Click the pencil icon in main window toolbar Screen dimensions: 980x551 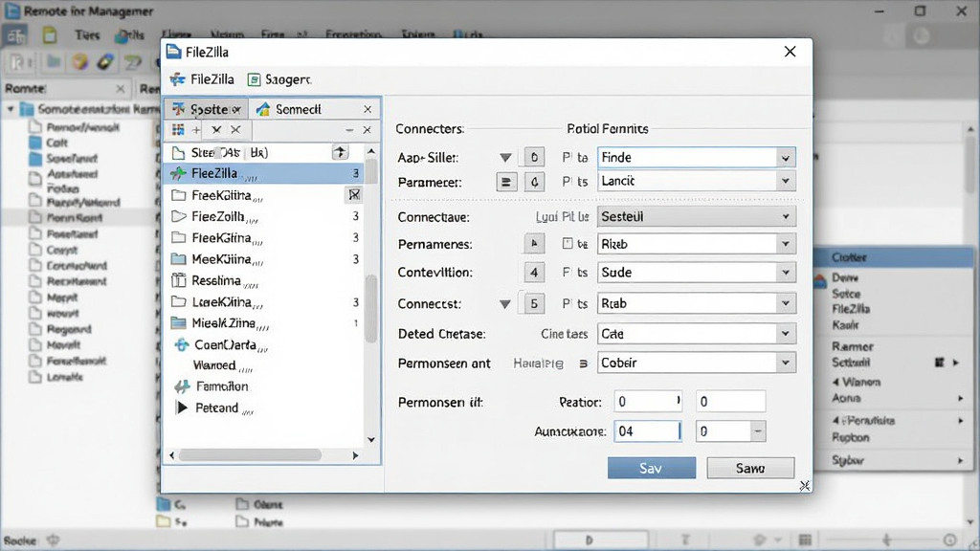tap(105, 62)
